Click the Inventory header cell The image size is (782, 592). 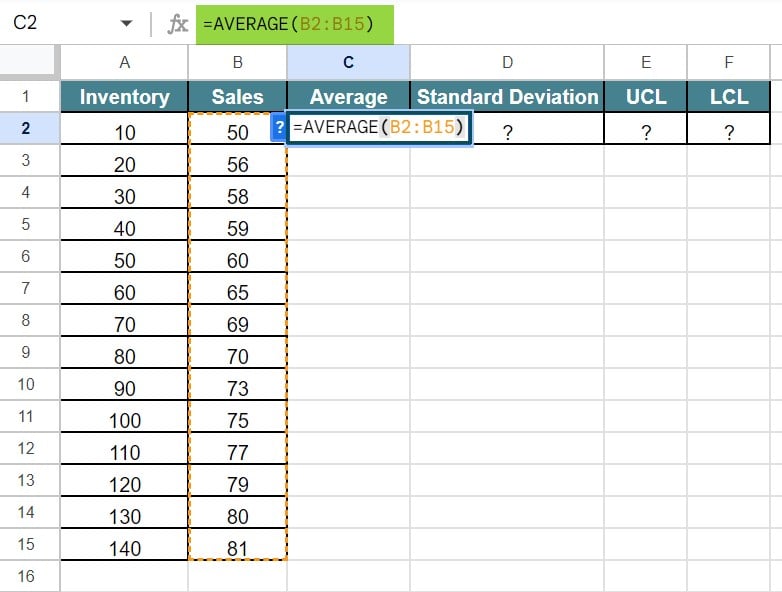[x=124, y=97]
